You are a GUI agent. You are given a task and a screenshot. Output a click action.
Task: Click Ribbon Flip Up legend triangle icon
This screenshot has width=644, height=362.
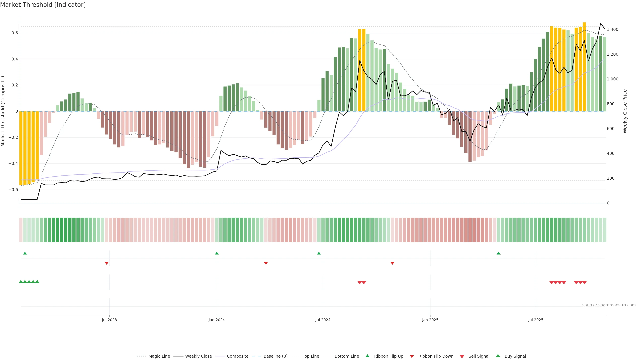click(367, 356)
